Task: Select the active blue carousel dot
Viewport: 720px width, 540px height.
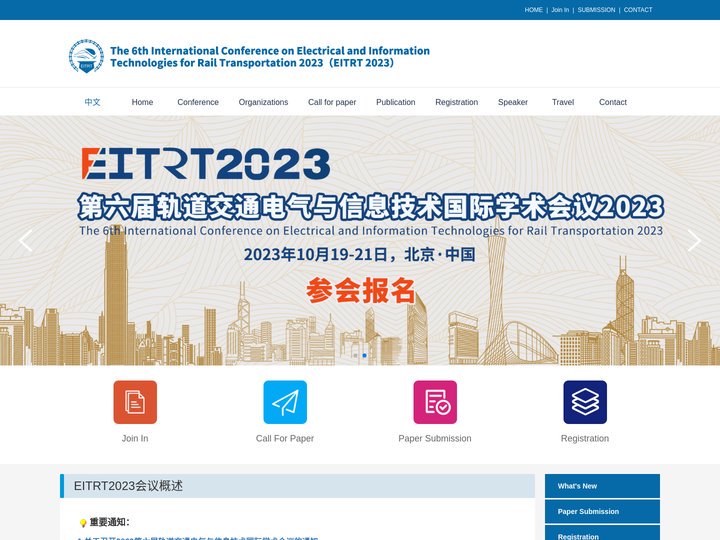Action: coord(365,355)
